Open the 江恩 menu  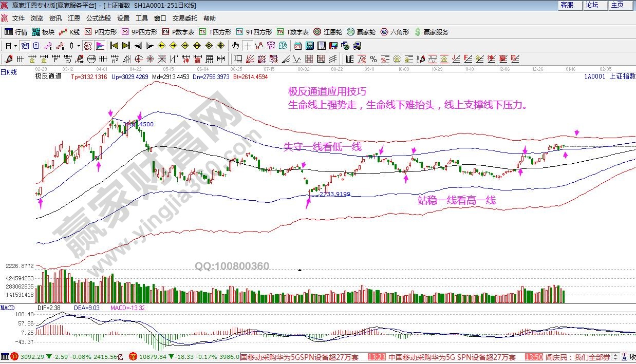click(x=74, y=18)
